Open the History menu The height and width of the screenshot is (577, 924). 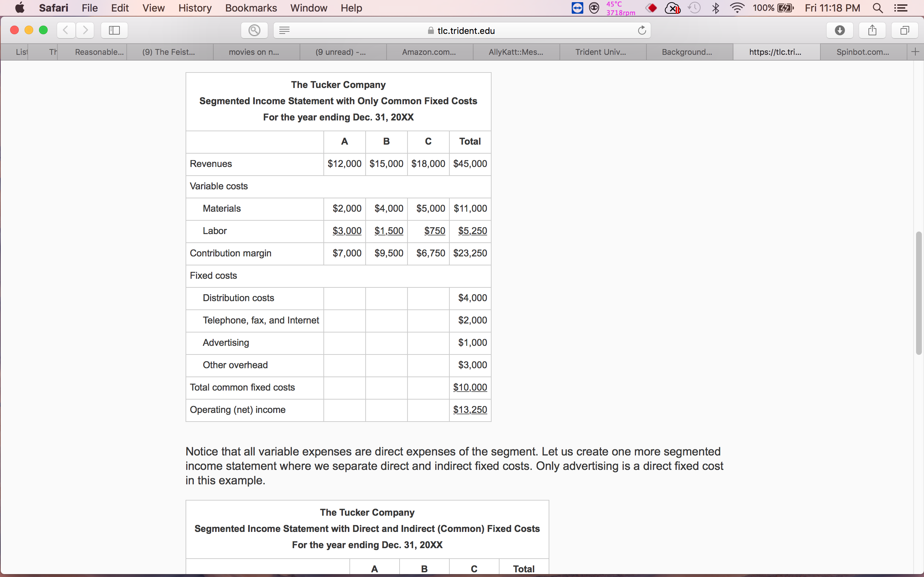point(195,8)
